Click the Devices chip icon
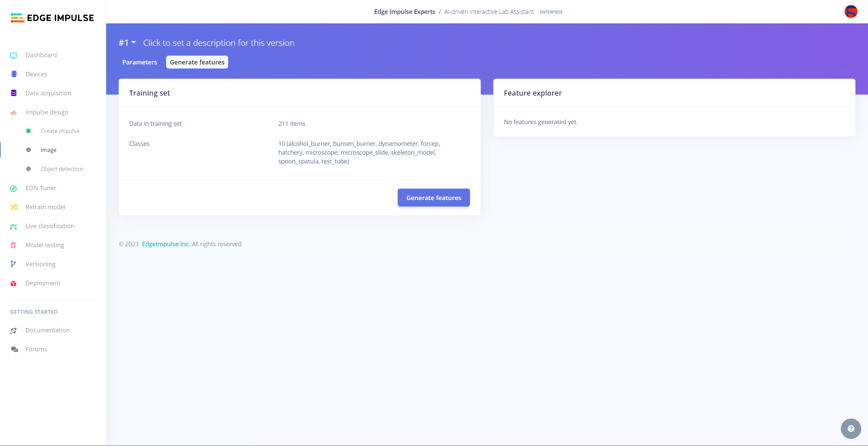The image size is (868, 446). pyautogui.click(x=14, y=74)
